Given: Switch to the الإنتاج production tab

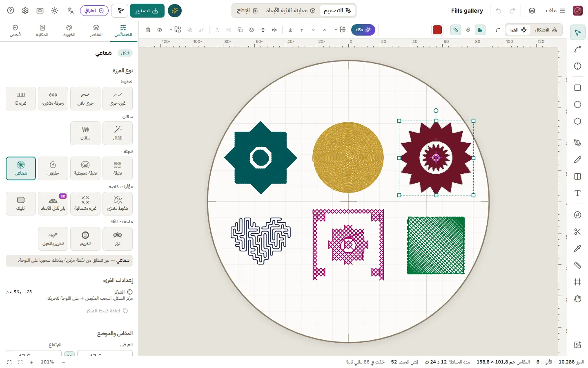Looking at the screenshot, I should click(x=247, y=11).
